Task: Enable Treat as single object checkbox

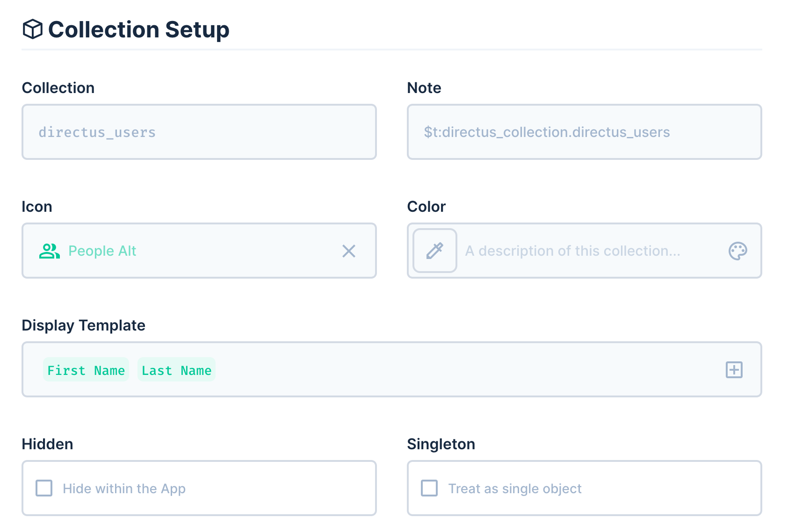Action: 429,488
